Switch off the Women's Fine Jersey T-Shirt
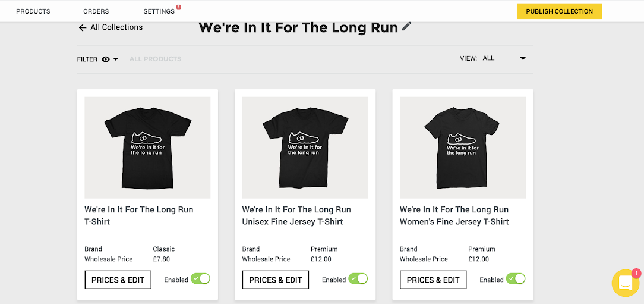 pos(516,279)
